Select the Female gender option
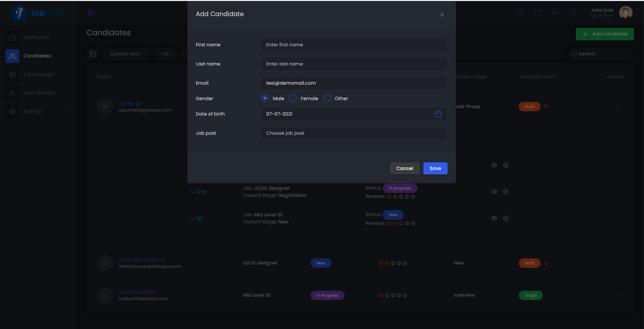 [x=293, y=98]
